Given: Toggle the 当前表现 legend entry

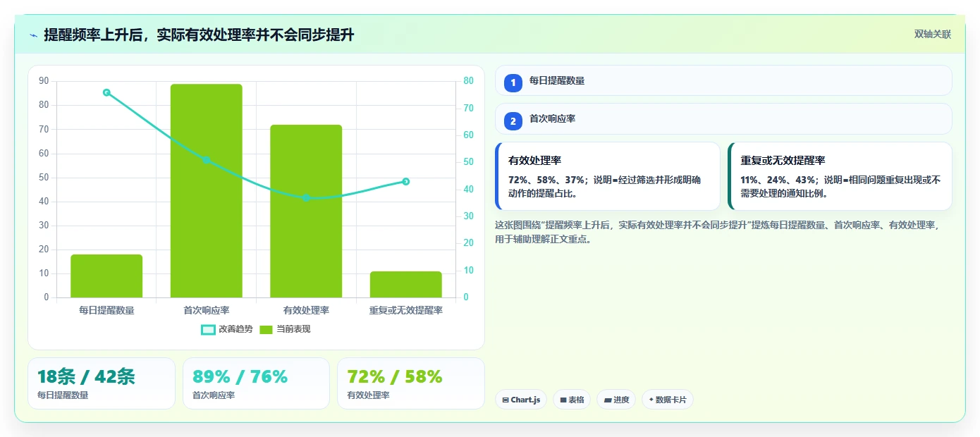Looking at the screenshot, I should [285, 329].
